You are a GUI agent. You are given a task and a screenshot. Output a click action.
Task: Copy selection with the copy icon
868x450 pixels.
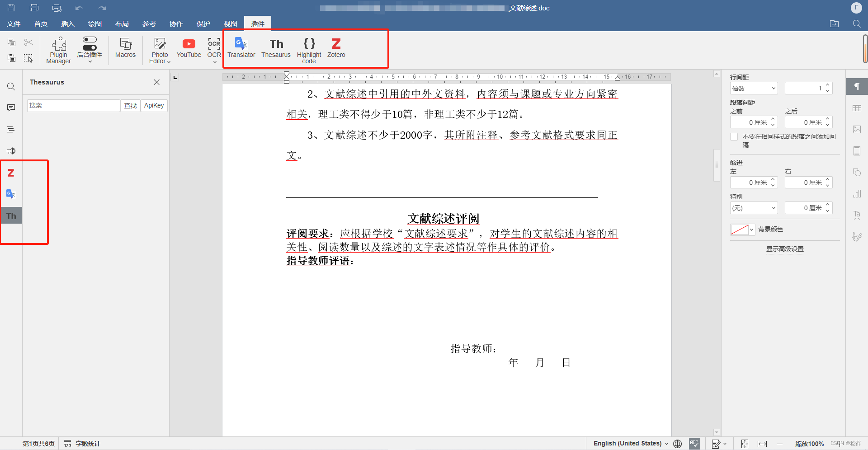point(12,42)
